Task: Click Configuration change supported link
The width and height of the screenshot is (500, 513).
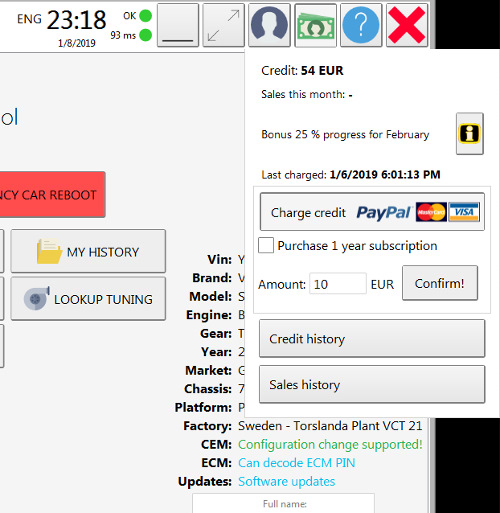Action: coord(330,444)
